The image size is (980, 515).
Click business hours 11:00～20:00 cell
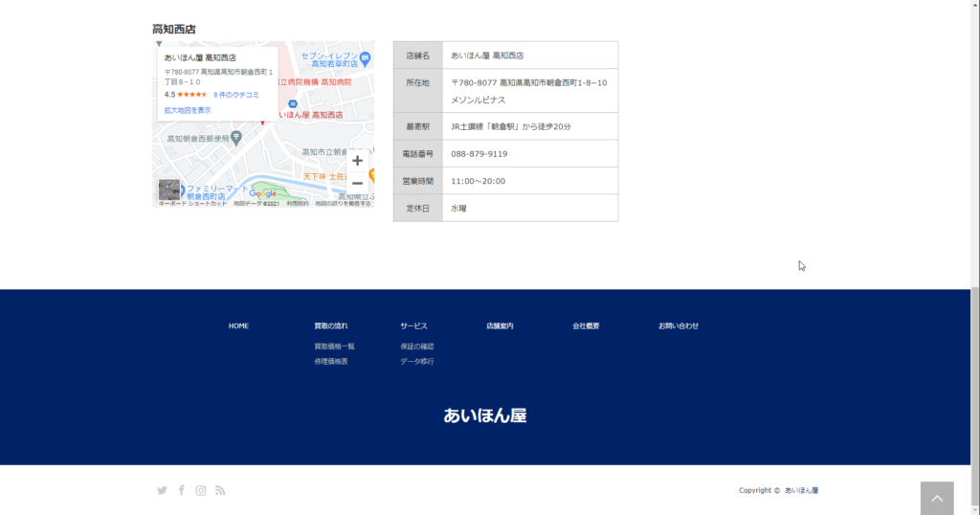coord(530,181)
